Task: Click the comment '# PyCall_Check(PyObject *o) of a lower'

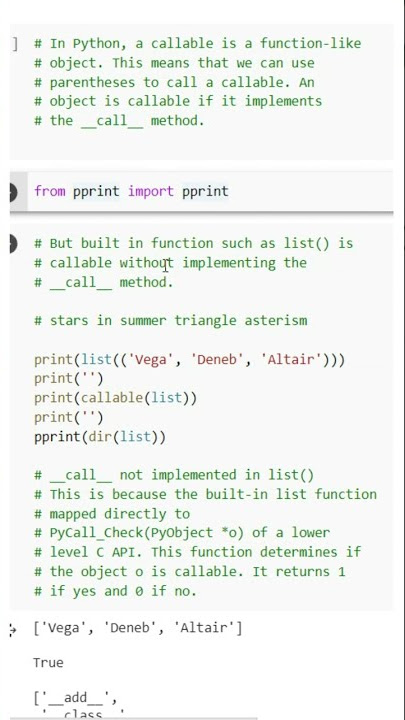Action: point(182,533)
